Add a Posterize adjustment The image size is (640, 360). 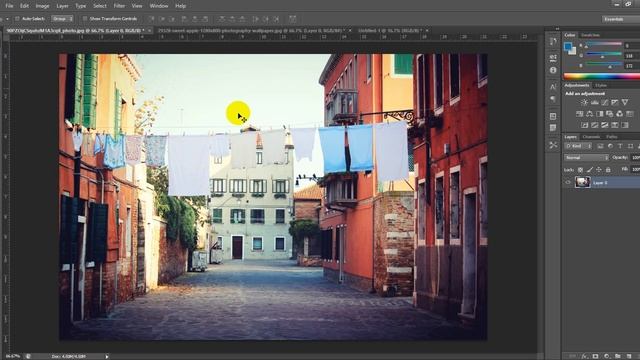[x=595, y=125]
